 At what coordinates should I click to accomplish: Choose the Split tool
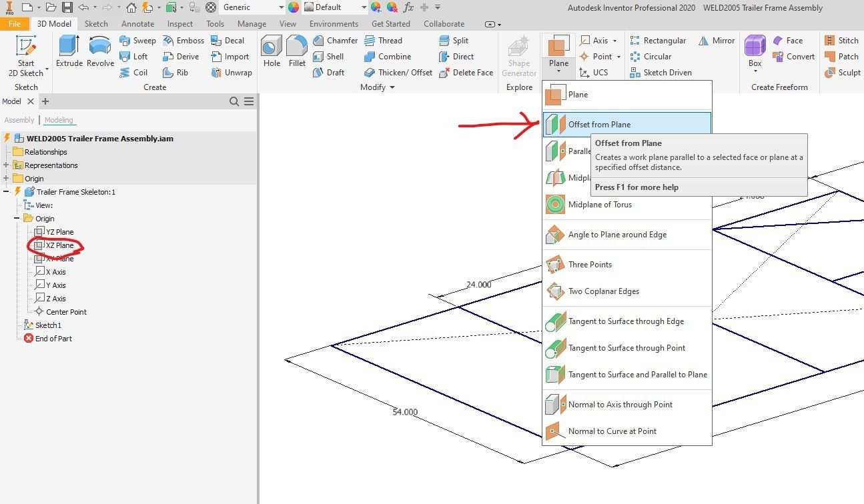(453, 41)
